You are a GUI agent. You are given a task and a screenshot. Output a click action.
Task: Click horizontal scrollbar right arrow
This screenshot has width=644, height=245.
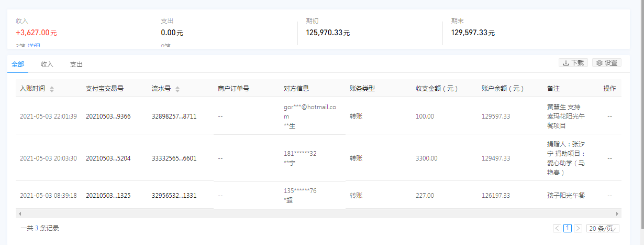(x=618, y=214)
